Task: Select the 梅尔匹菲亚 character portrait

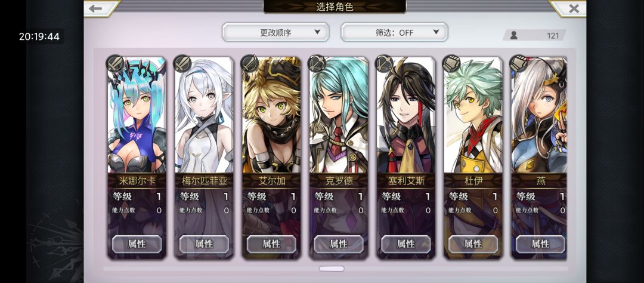Action: point(204,115)
